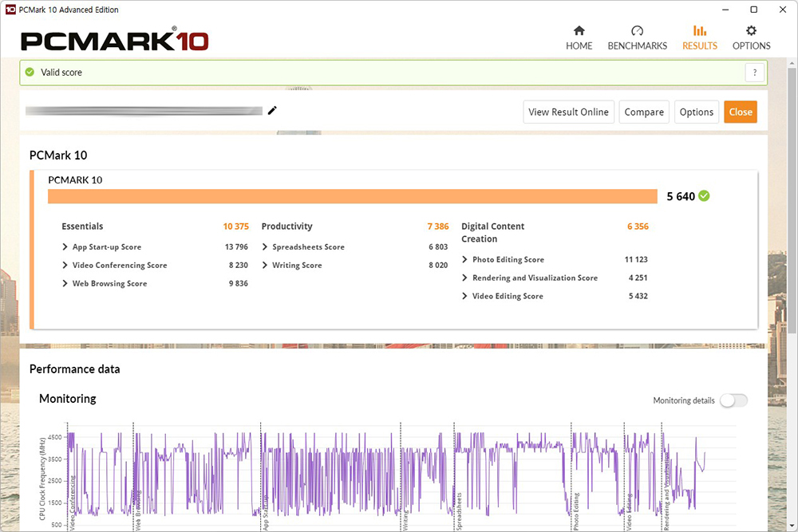Image resolution: width=798 pixels, height=532 pixels.
Task: Go to the HOME tab label
Action: 579,45
